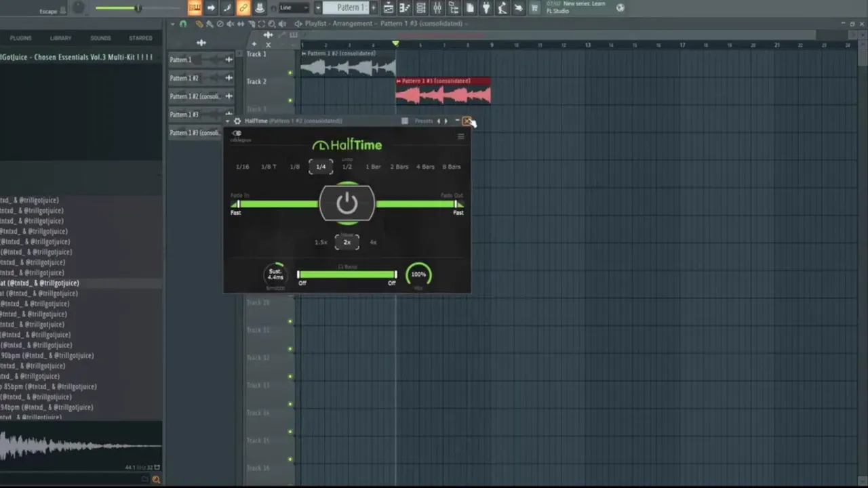
Task: Click the HalfTime Mix 100% knob
Action: (x=418, y=274)
